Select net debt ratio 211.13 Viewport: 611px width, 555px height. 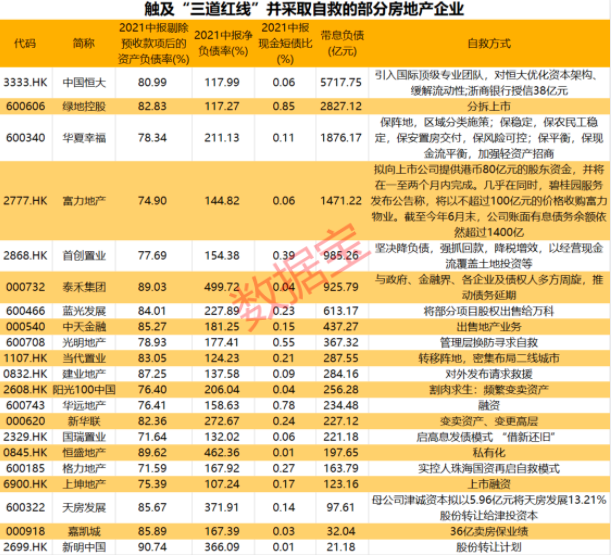click(222, 138)
